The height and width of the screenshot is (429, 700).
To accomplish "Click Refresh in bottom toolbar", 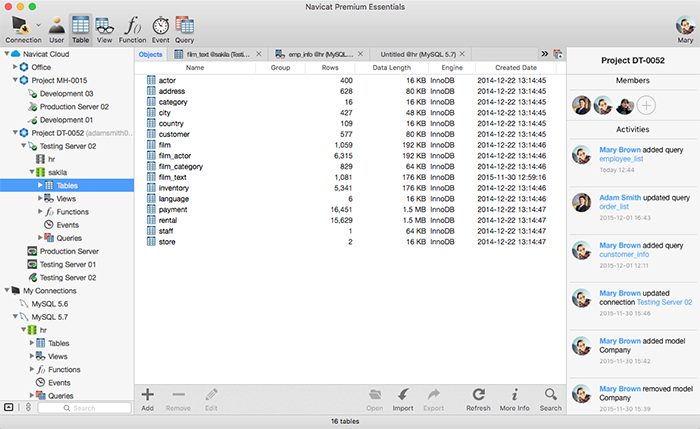I will pyautogui.click(x=478, y=400).
